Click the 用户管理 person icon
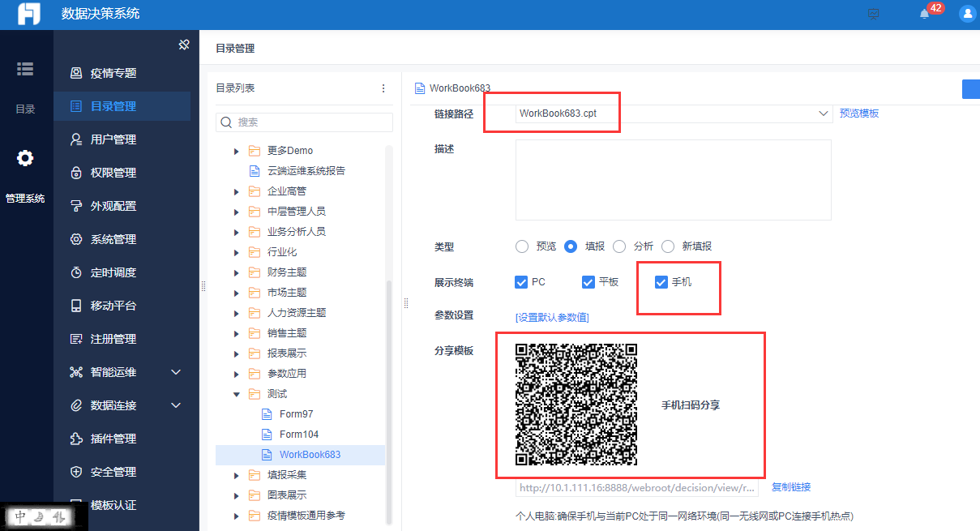 [x=76, y=139]
